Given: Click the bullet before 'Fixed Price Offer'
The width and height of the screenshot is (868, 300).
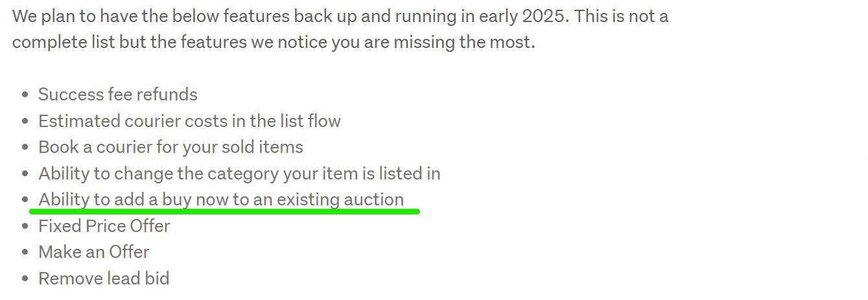Looking at the screenshot, I should [x=25, y=227].
